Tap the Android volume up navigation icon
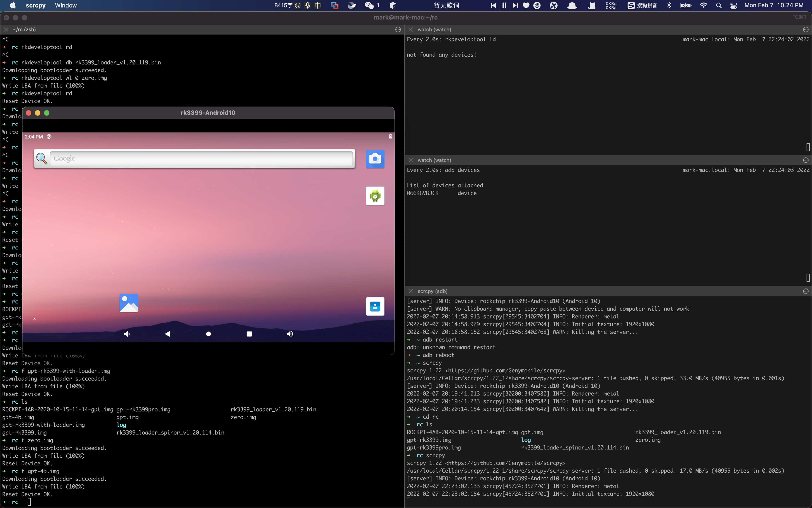 (x=290, y=334)
